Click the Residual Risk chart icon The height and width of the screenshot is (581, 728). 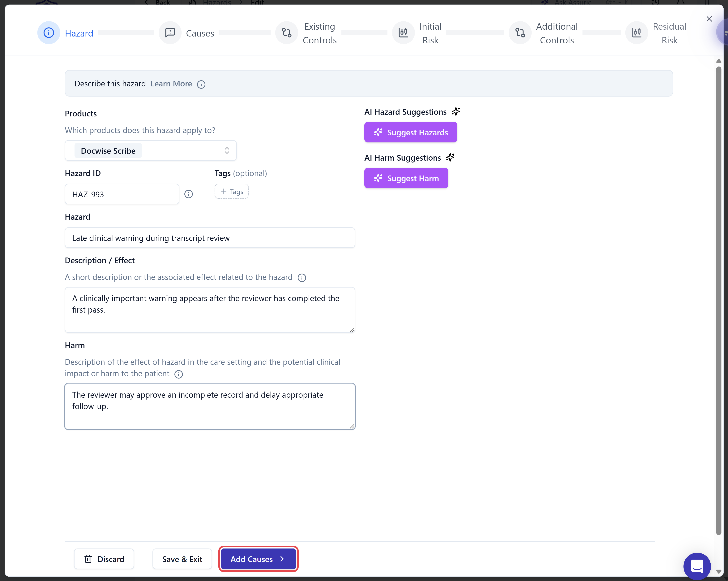tap(636, 33)
